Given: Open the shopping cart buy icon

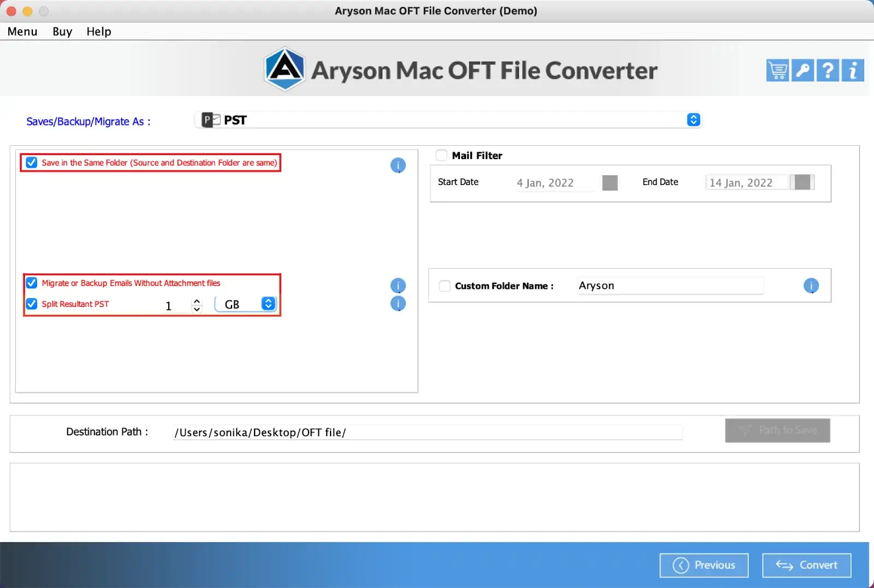Looking at the screenshot, I should (x=777, y=70).
